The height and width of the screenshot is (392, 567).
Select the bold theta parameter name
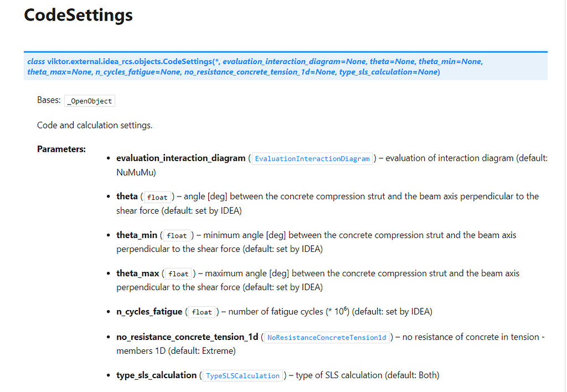(x=127, y=197)
